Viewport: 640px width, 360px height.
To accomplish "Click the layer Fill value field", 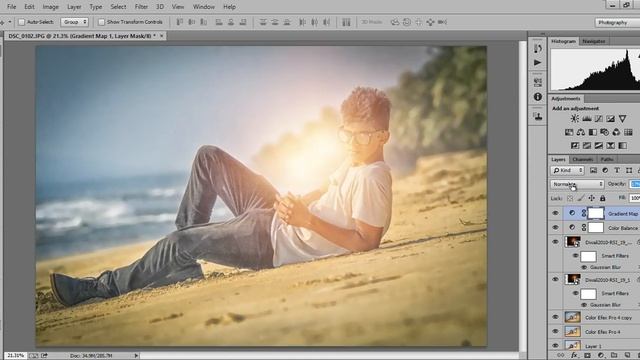I will pos(635,198).
